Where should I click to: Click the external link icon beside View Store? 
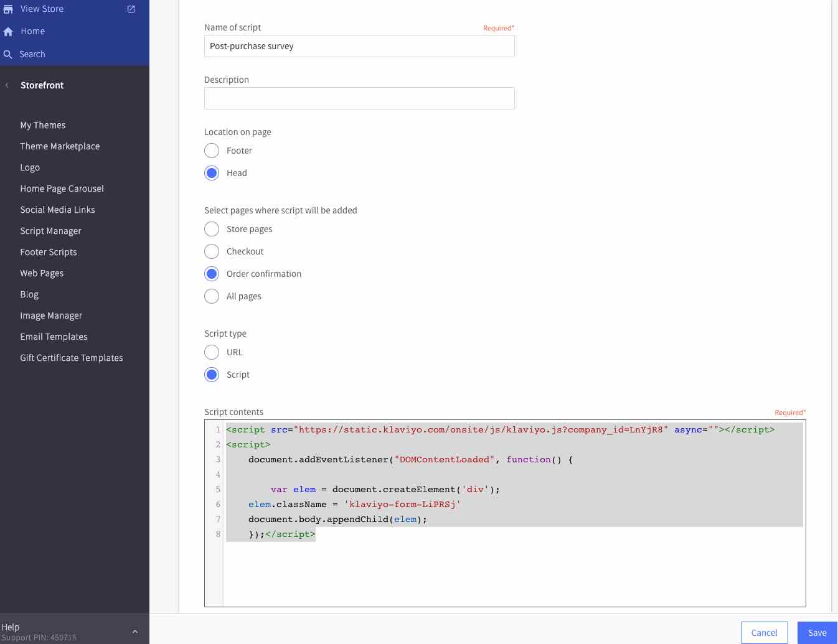[x=131, y=9]
